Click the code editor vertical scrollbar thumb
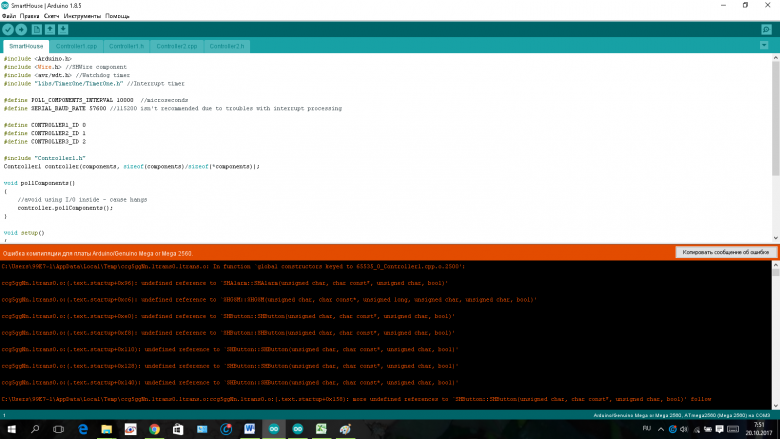Image resolution: width=780 pixels, height=439 pixels. (x=776, y=118)
